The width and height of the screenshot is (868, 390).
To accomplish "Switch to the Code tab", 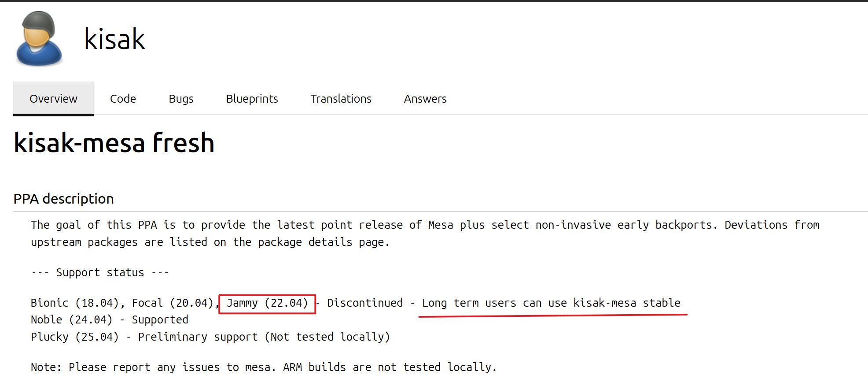I will pos(123,99).
